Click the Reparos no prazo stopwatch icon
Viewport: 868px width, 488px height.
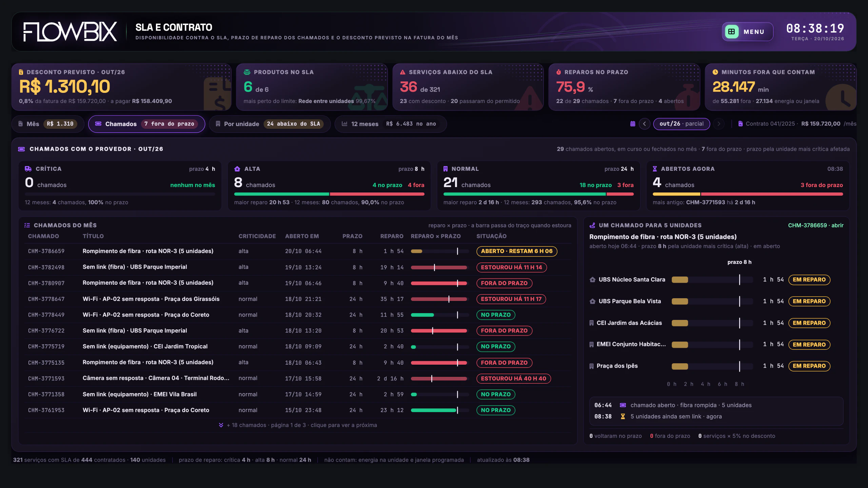point(558,72)
